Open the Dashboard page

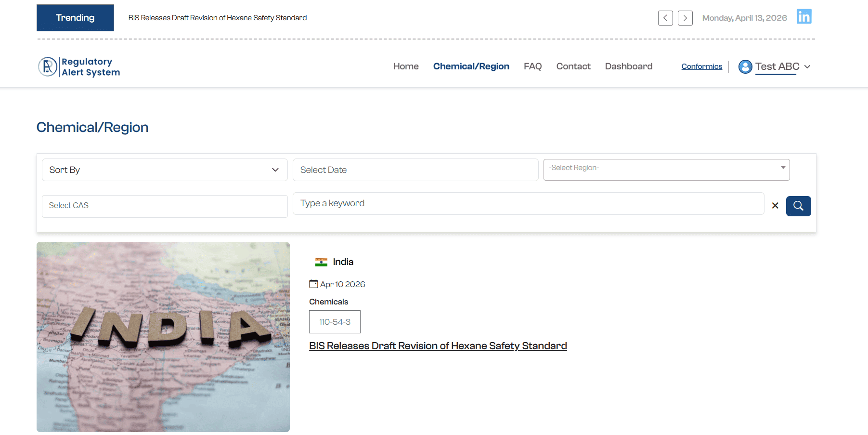pos(629,66)
